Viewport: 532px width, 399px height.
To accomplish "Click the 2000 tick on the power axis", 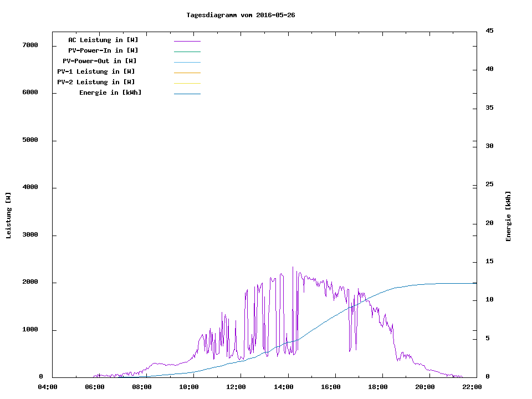I will [x=30, y=282].
